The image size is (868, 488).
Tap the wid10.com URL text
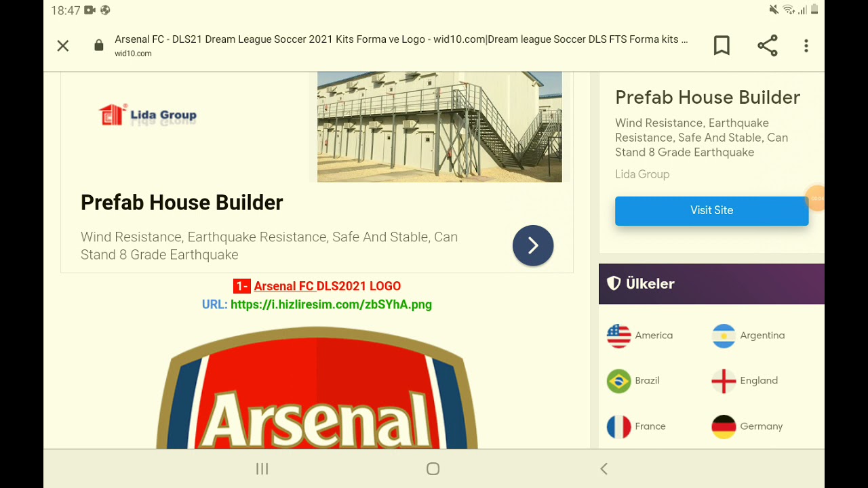(x=133, y=54)
